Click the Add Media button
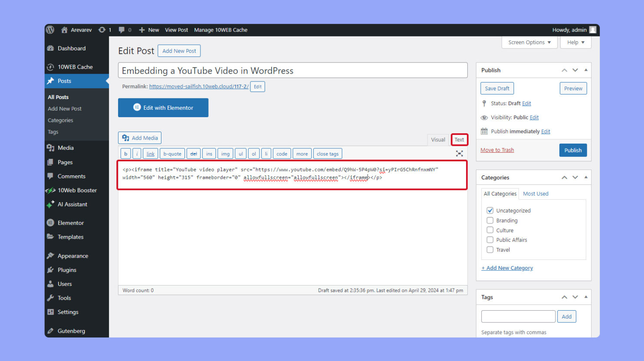 [139, 138]
